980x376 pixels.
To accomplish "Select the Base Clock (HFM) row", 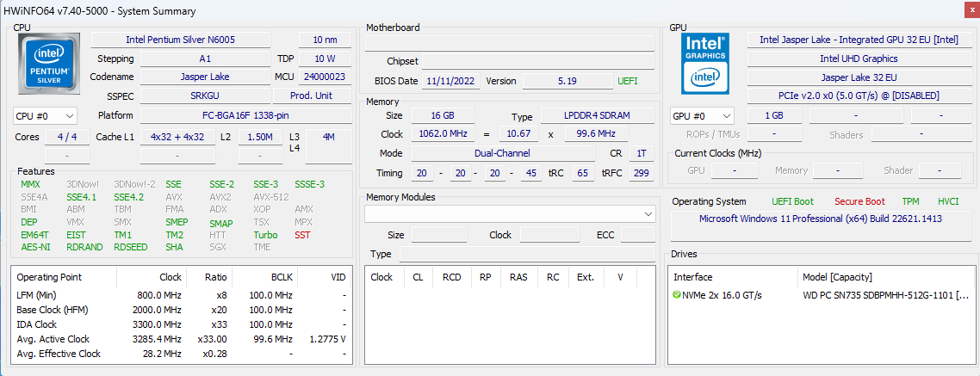I will pos(181,310).
